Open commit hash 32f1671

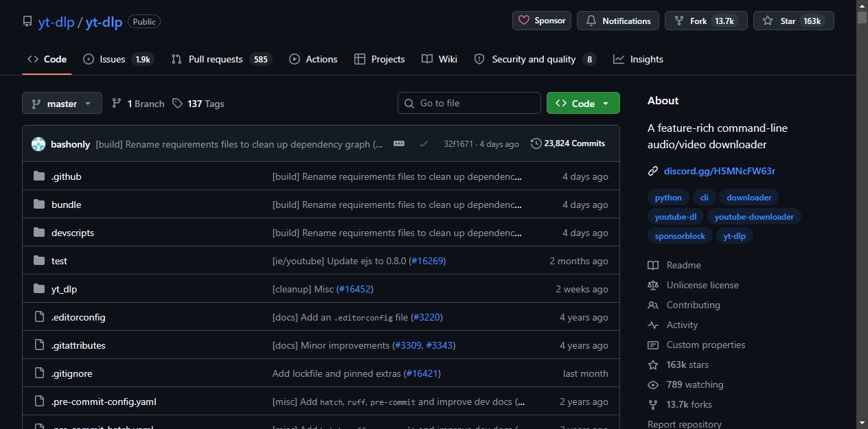(x=458, y=144)
